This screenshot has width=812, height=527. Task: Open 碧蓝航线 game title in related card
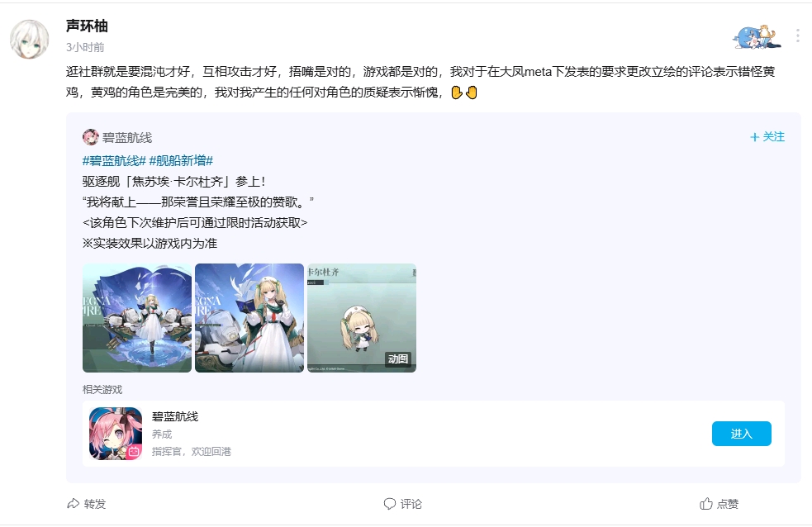click(x=175, y=417)
